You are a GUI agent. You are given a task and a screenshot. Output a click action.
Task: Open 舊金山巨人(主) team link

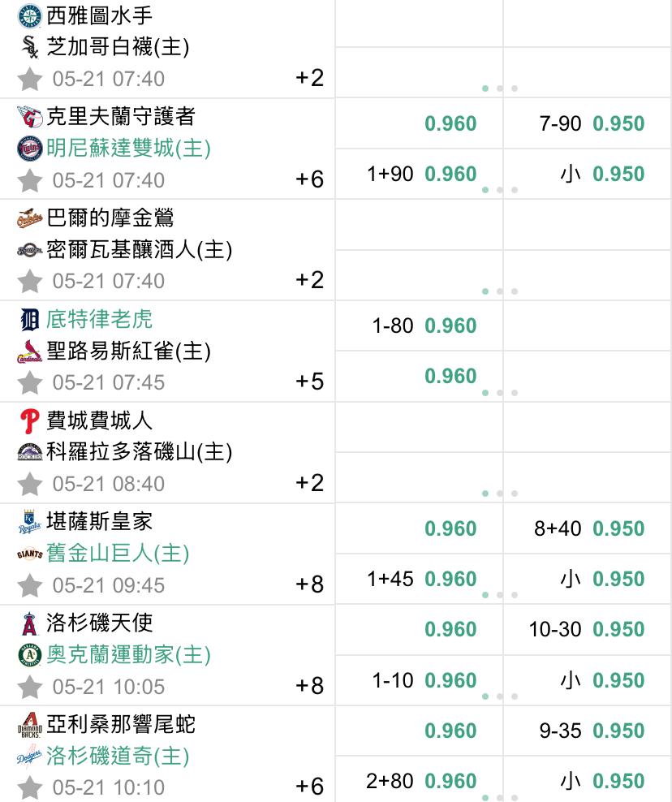click(x=118, y=554)
